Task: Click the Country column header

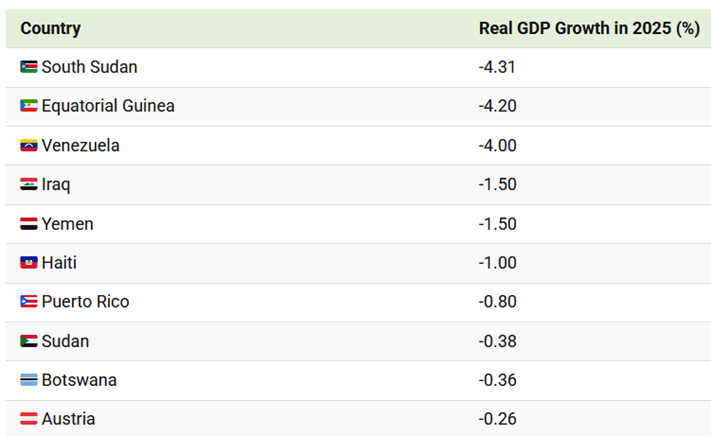Action: click(x=50, y=28)
